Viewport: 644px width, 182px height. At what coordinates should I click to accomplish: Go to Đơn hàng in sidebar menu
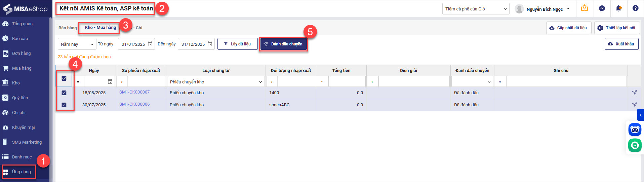pyautogui.click(x=21, y=53)
